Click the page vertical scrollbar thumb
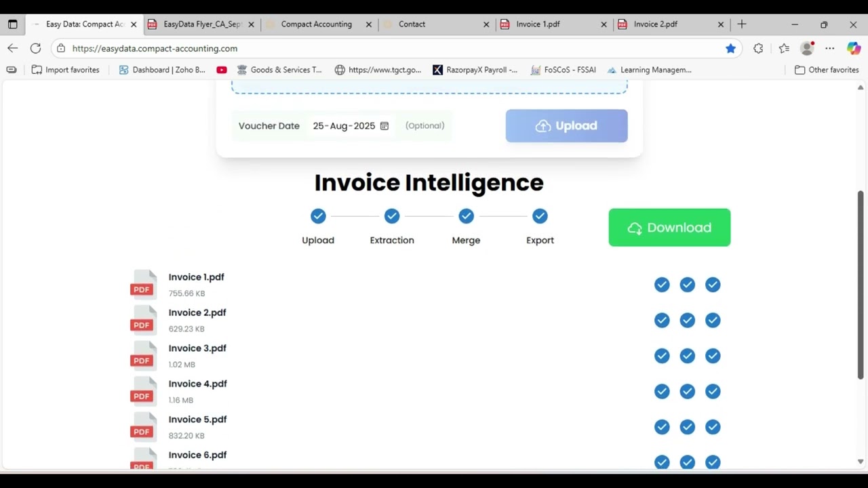The image size is (868, 488). point(861,285)
